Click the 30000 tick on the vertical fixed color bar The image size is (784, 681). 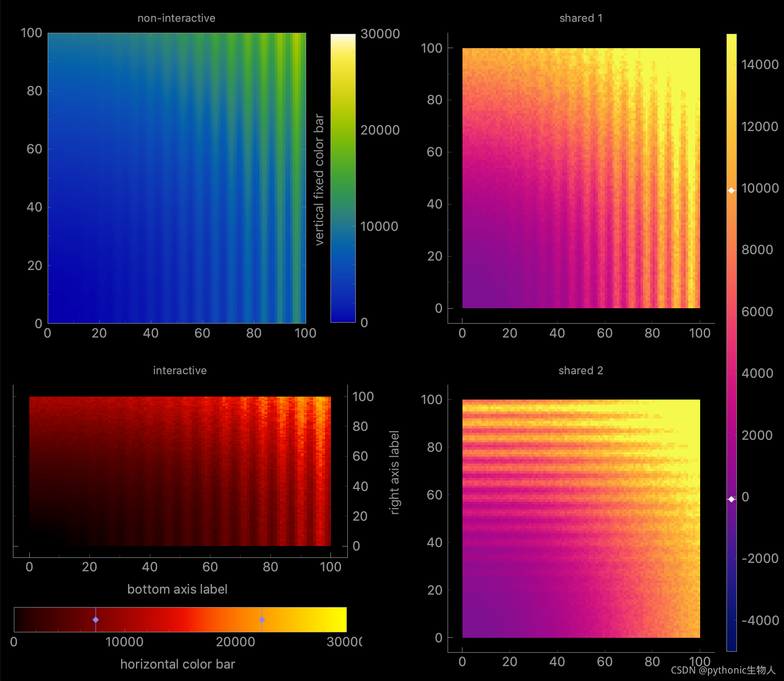(x=380, y=34)
